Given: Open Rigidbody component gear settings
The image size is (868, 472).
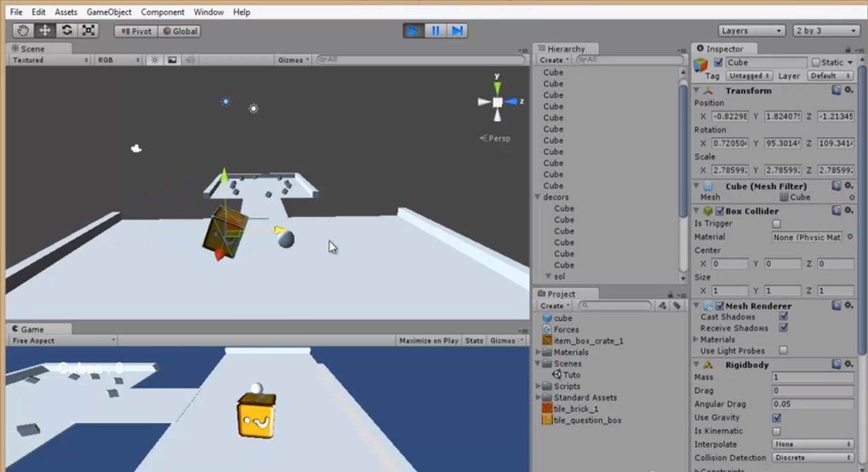Looking at the screenshot, I should click(x=848, y=365).
